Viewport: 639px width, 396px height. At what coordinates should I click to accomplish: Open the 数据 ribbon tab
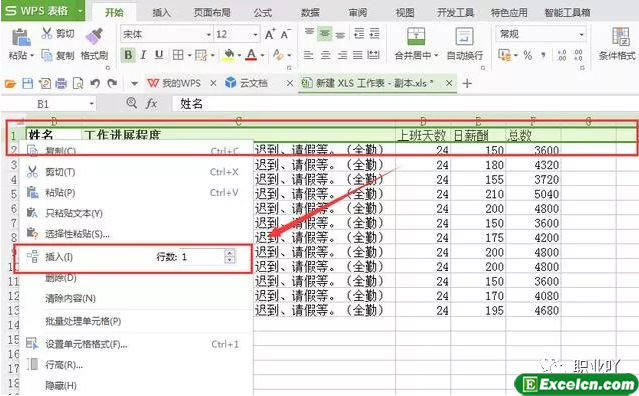coord(310,13)
